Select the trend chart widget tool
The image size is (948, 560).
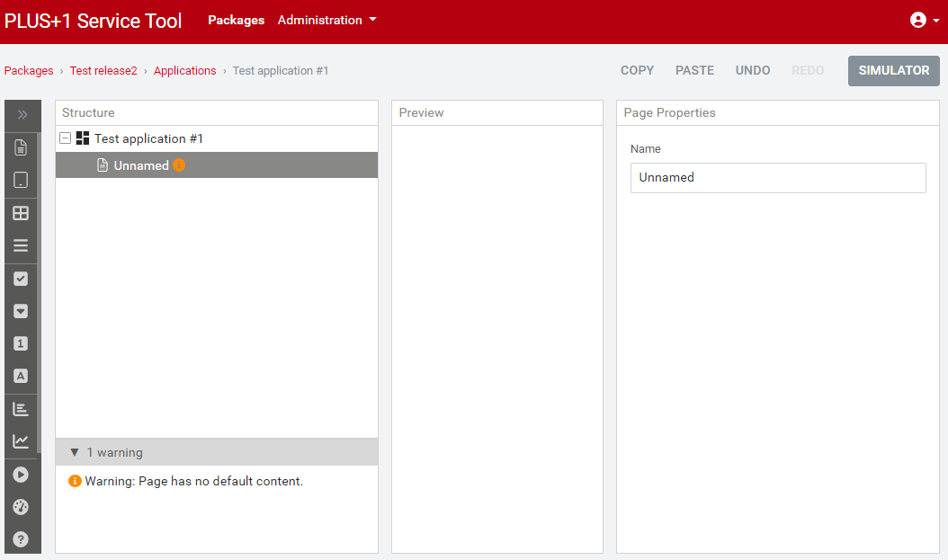(x=22, y=440)
